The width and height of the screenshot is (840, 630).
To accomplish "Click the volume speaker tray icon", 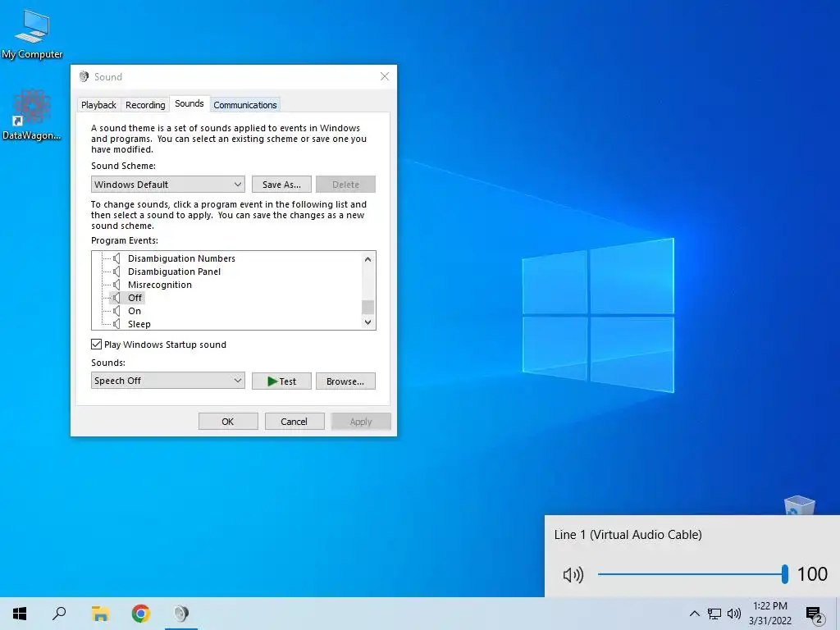I will (734, 614).
